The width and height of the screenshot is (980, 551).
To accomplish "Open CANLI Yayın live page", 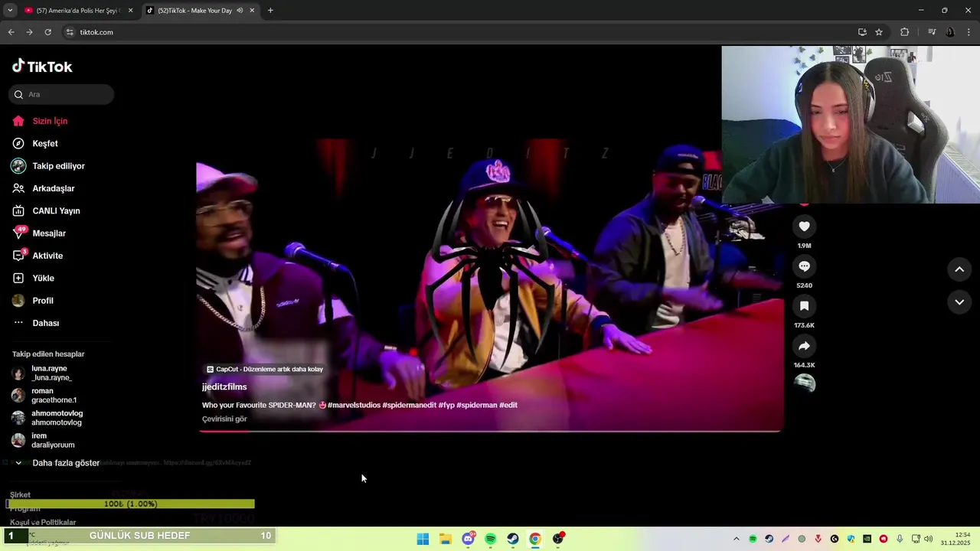I will pyautogui.click(x=56, y=210).
